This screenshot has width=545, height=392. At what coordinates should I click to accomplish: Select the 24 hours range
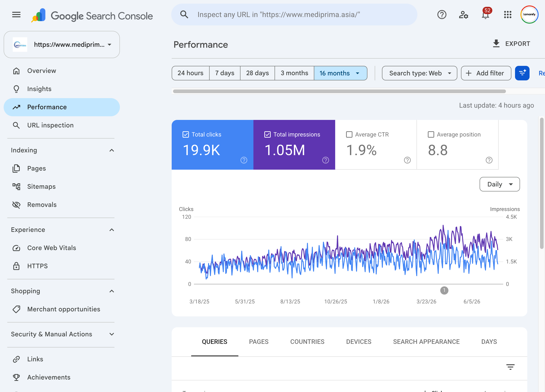[191, 73]
